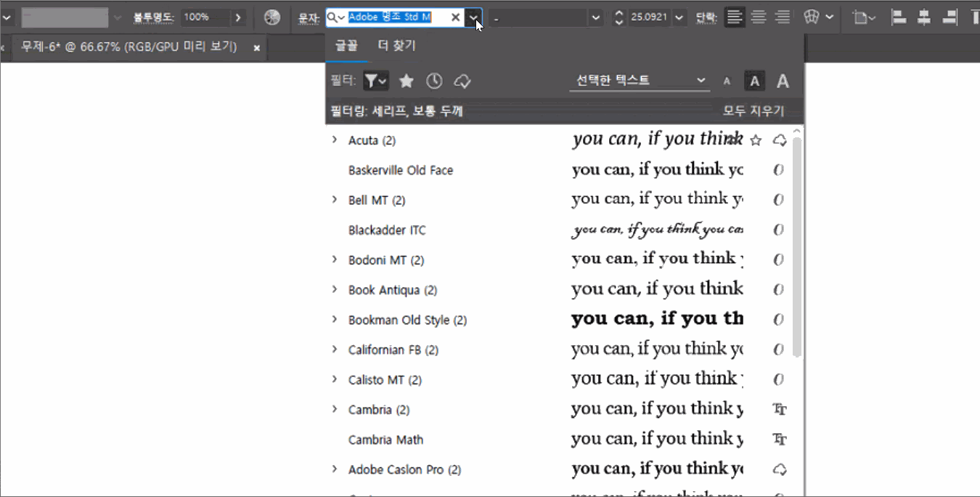The width and height of the screenshot is (980, 497).
Task: Open the font classification filter funnel
Action: [375, 81]
